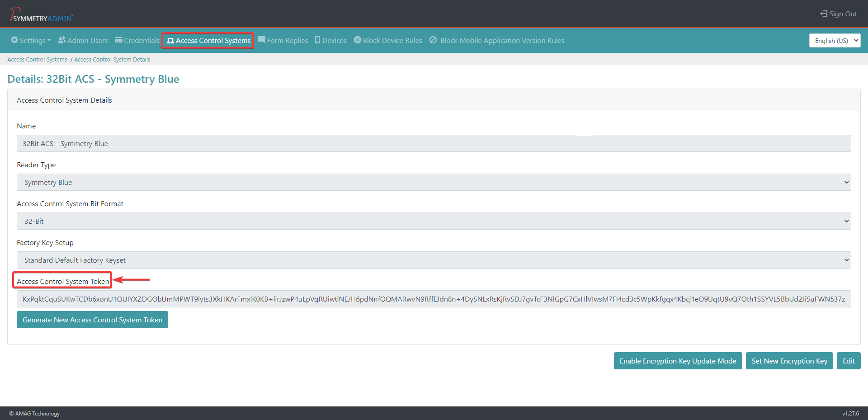
Task: Click the Reader Type label
Action: point(36,165)
